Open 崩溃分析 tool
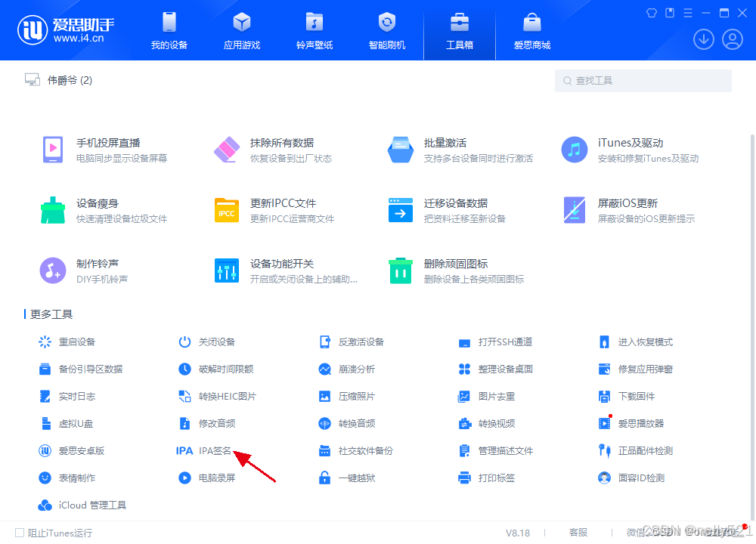This screenshot has height=544, width=756. pyautogui.click(x=347, y=369)
